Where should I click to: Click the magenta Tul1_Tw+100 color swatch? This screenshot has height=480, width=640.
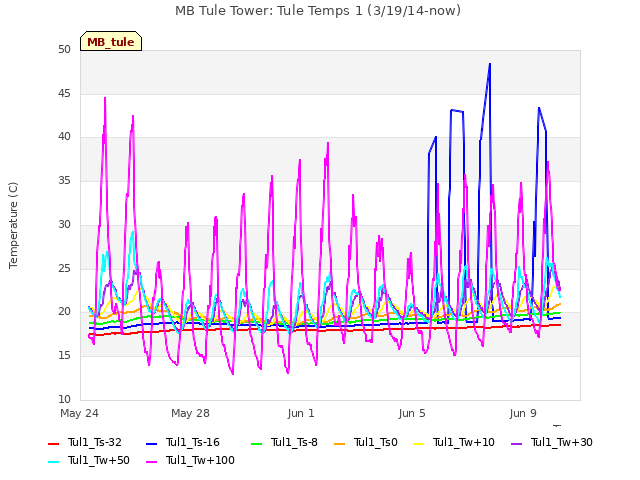(x=151, y=462)
